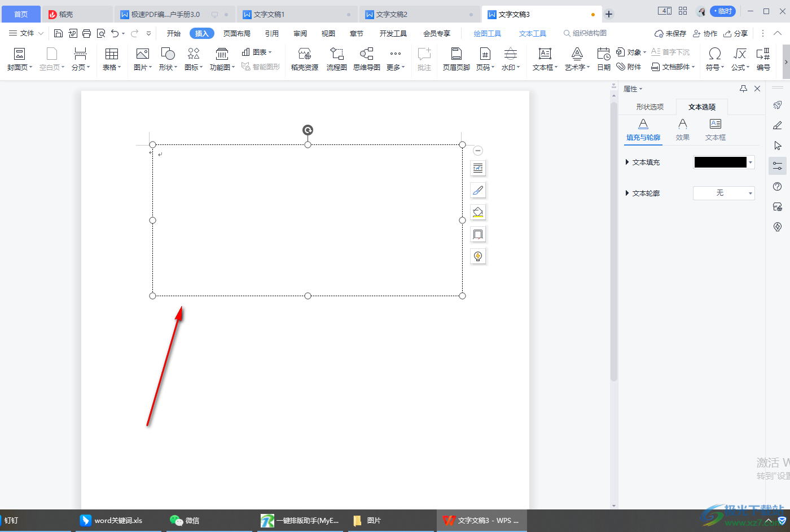
Task: Open the document parts (文档部件) dropdown
Action: pyautogui.click(x=673, y=67)
